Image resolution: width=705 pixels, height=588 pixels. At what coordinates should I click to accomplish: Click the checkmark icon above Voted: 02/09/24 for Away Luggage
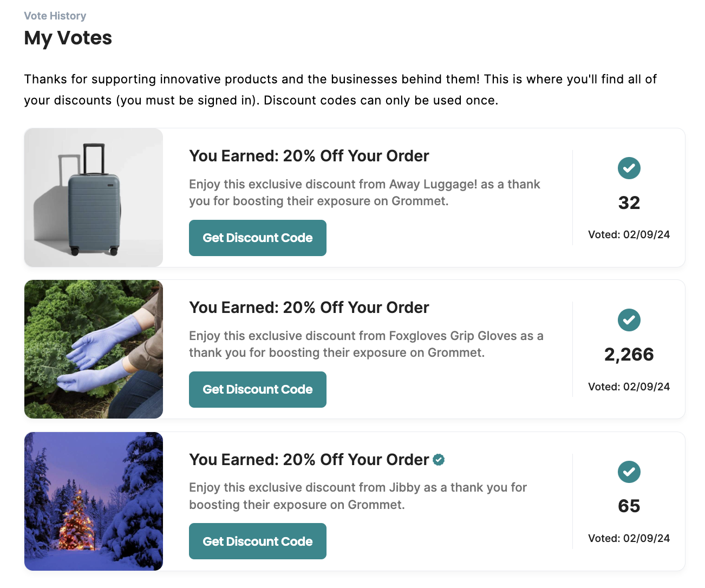[x=629, y=168]
